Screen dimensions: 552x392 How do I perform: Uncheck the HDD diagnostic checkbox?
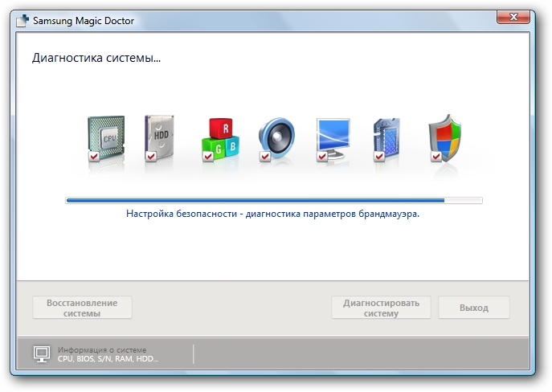click(151, 156)
